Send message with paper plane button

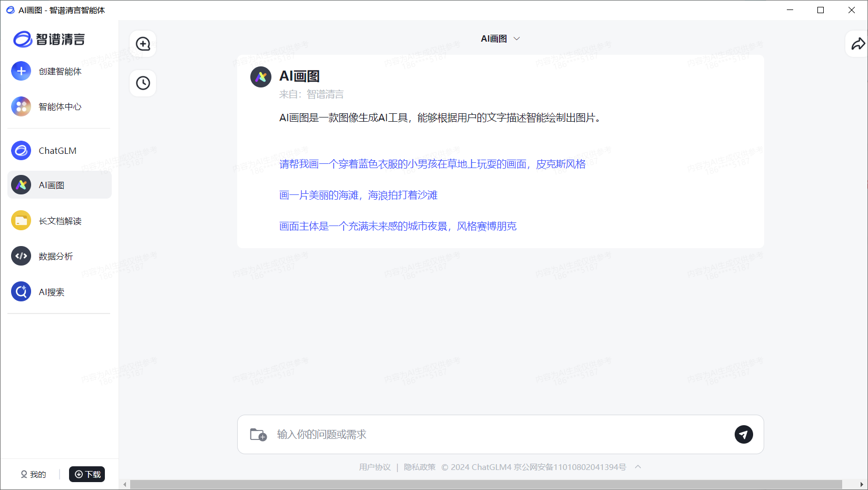744,435
